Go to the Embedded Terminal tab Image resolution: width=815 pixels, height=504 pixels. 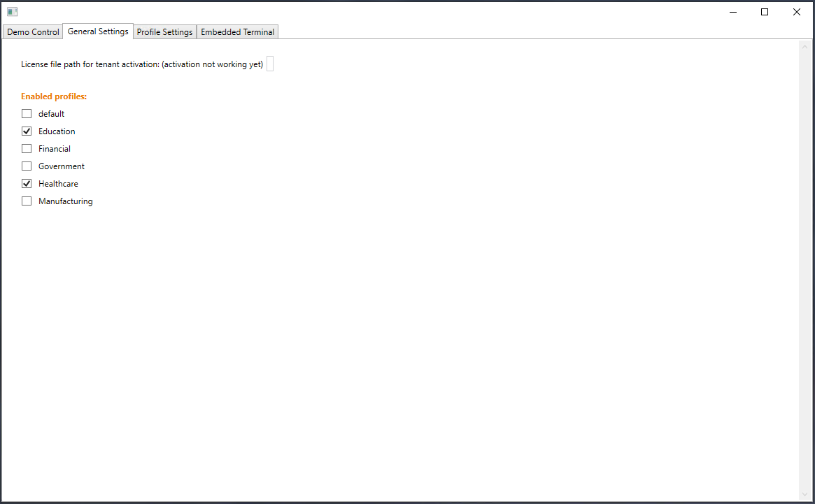point(238,32)
